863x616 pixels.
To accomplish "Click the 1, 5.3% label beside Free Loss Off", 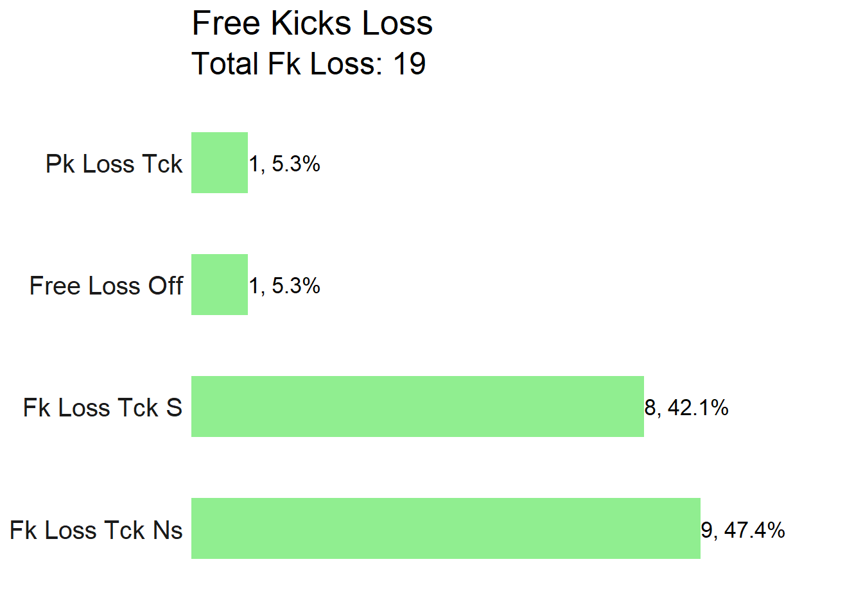I will [284, 286].
